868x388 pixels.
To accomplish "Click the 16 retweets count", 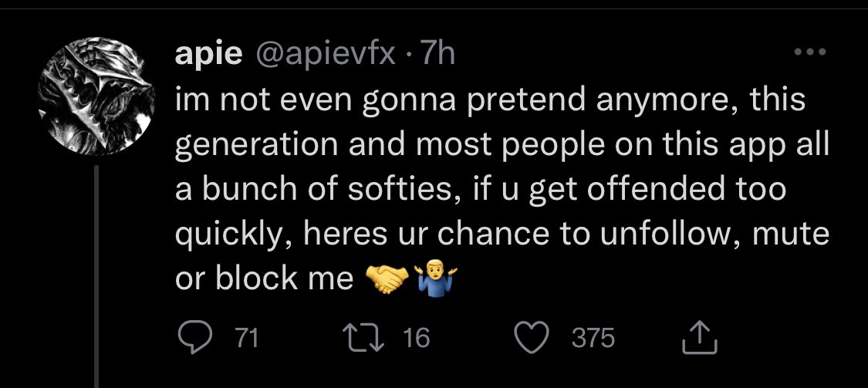I will coord(416,338).
